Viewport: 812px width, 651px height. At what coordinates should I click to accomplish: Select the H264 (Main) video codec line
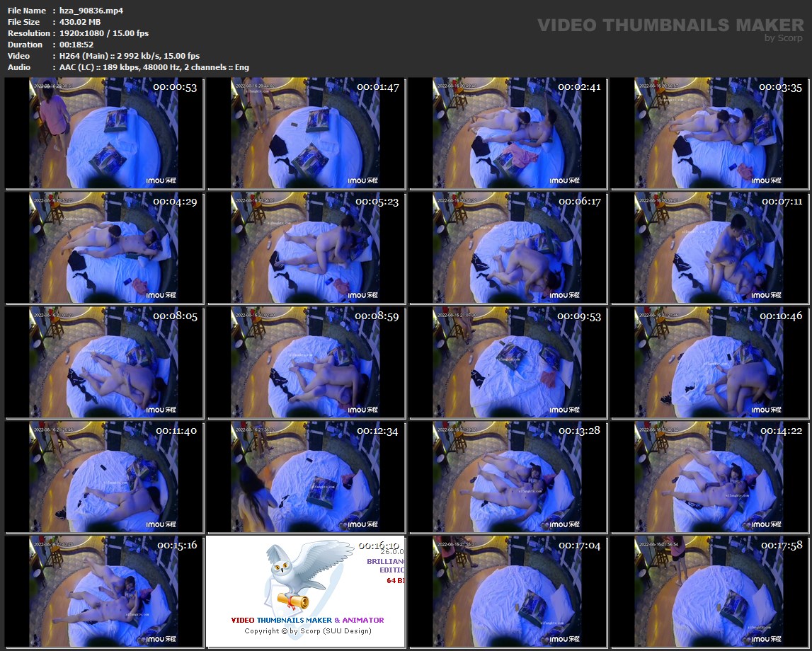click(130, 56)
